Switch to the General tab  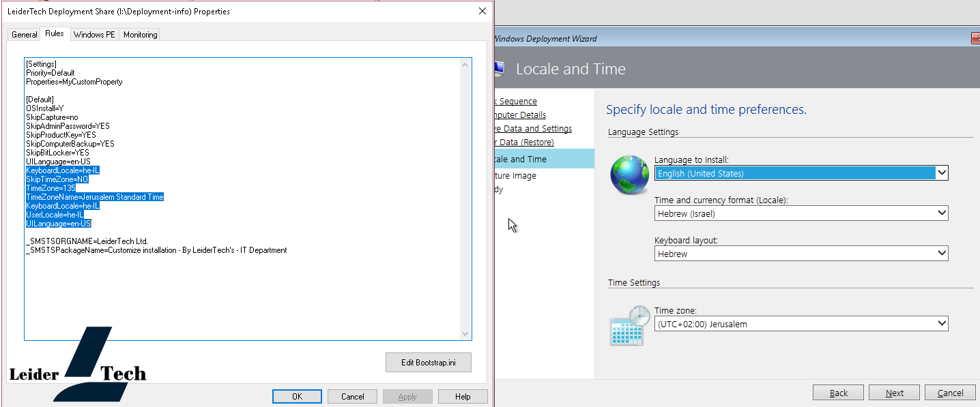25,35
